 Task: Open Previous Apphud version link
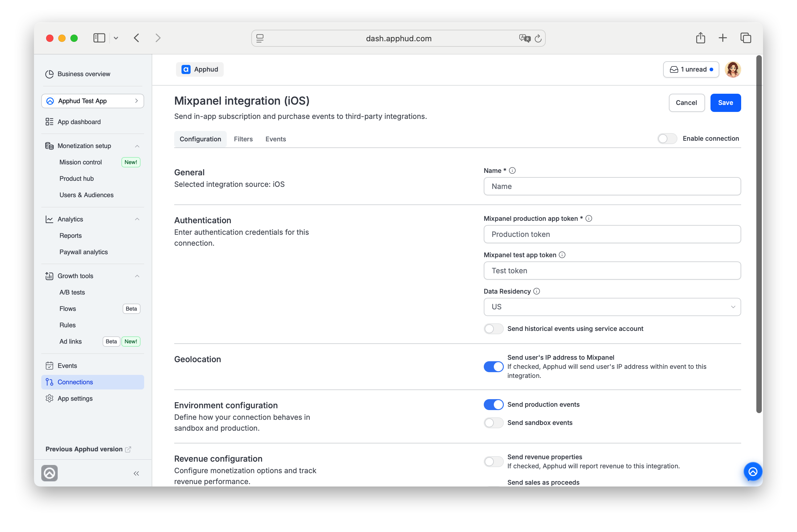point(88,449)
